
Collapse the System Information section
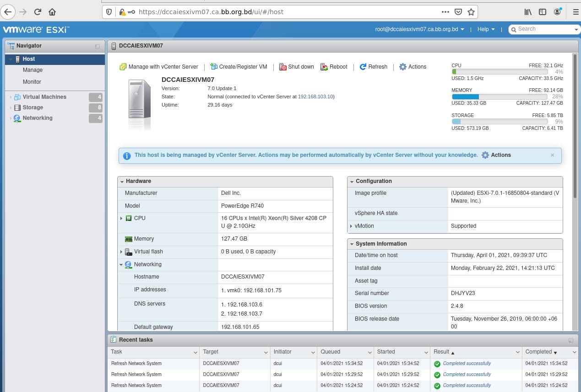click(x=352, y=244)
